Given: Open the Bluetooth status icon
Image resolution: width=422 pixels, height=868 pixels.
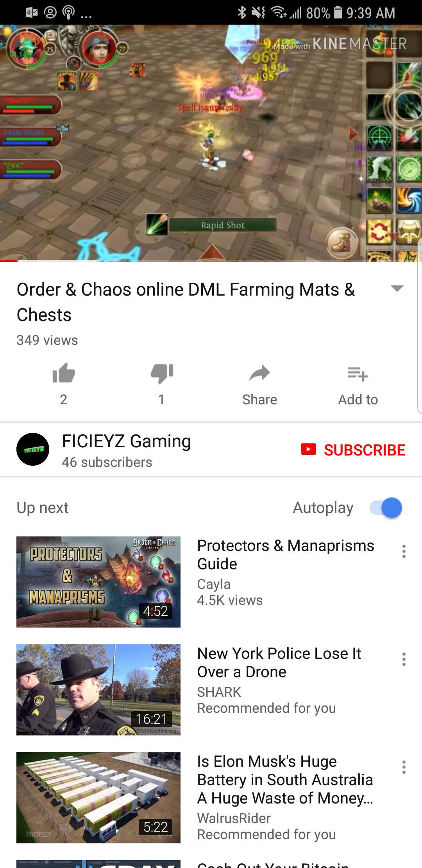Looking at the screenshot, I should click(242, 13).
